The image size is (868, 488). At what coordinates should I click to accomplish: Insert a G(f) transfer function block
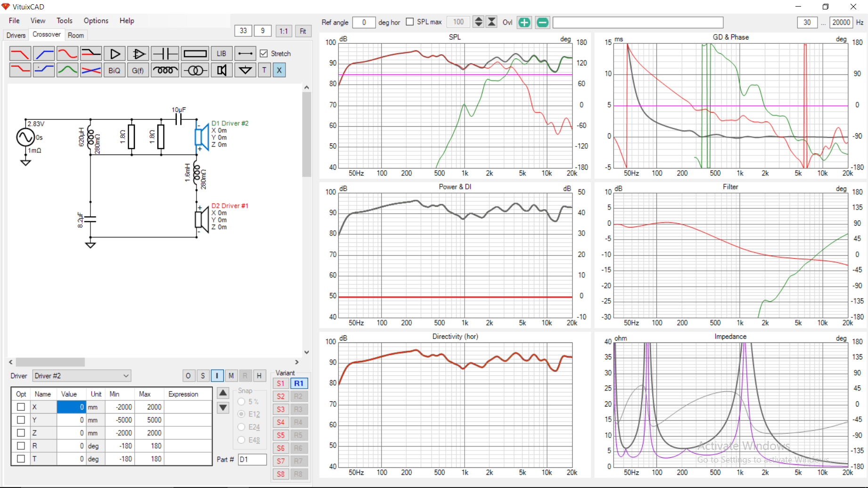point(138,70)
